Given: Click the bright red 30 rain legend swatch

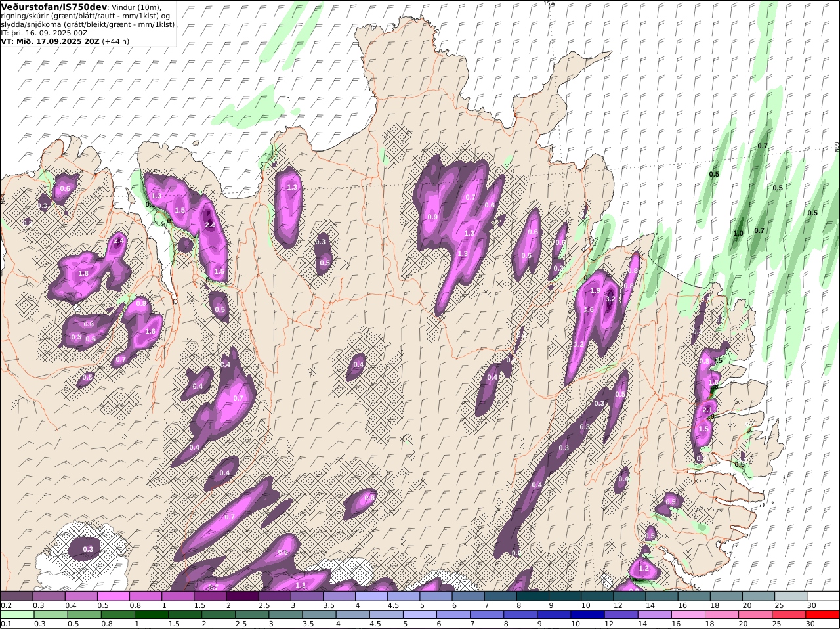Looking at the screenshot, I should pos(822,615).
